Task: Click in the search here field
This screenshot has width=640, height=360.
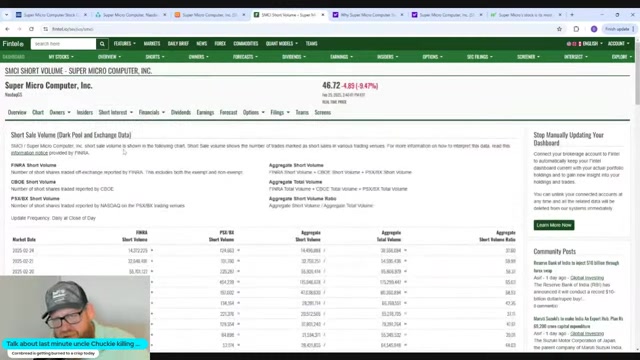Action: coord(63,44)
